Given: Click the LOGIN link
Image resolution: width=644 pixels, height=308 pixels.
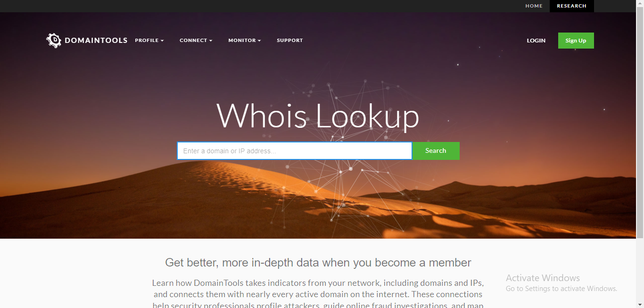Looking at the screenshot, I should (x=536, y=41).
